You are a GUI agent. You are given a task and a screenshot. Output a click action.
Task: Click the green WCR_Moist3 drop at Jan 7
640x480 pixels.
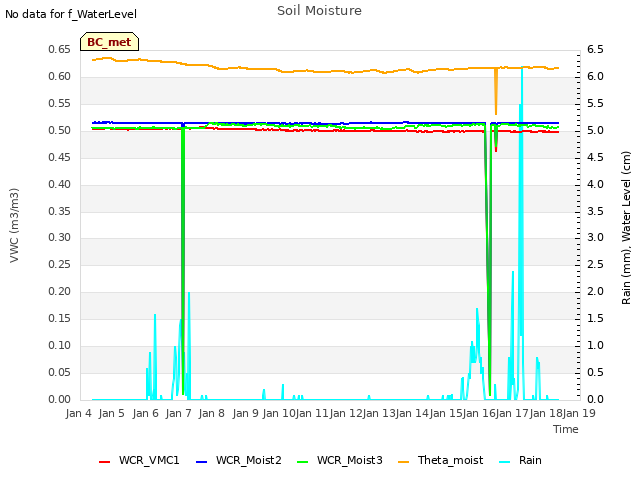click(x=183, y=261)
